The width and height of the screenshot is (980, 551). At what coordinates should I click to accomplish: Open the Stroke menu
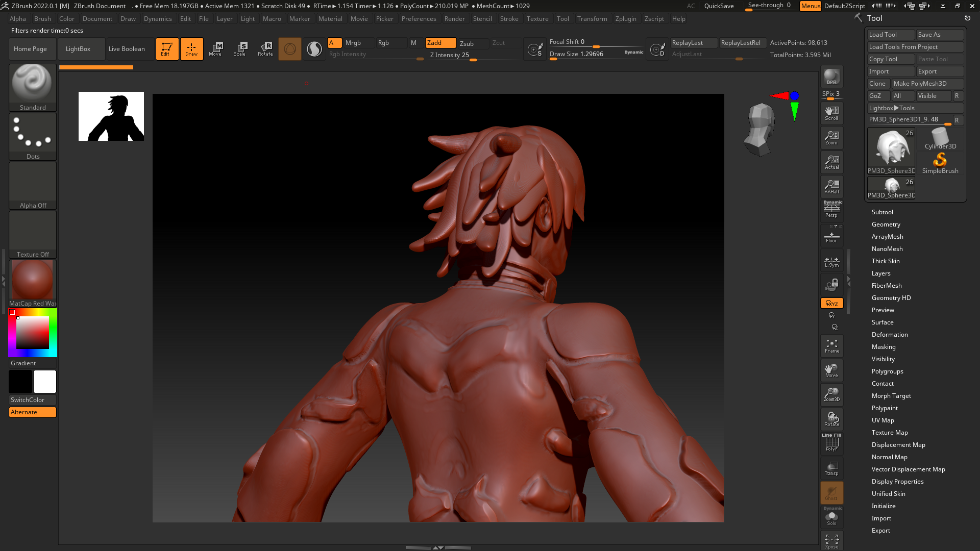[508, 19]
